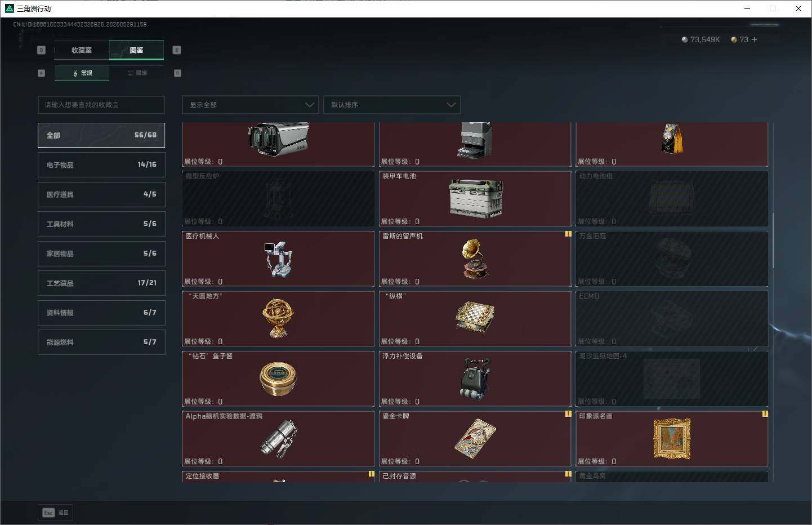Screen dimensions: 812x525
Task: Select the 能源燃料 category
Action: 101,342
